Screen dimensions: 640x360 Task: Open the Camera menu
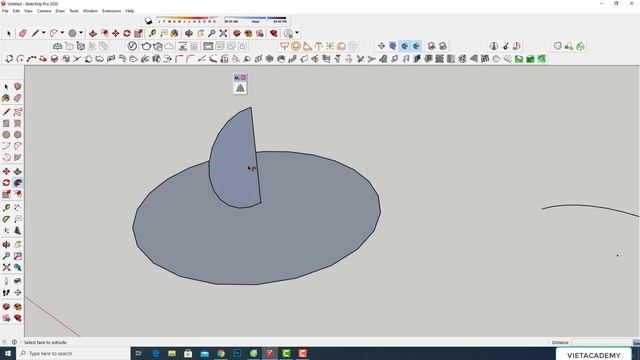(x=44, y=11)
